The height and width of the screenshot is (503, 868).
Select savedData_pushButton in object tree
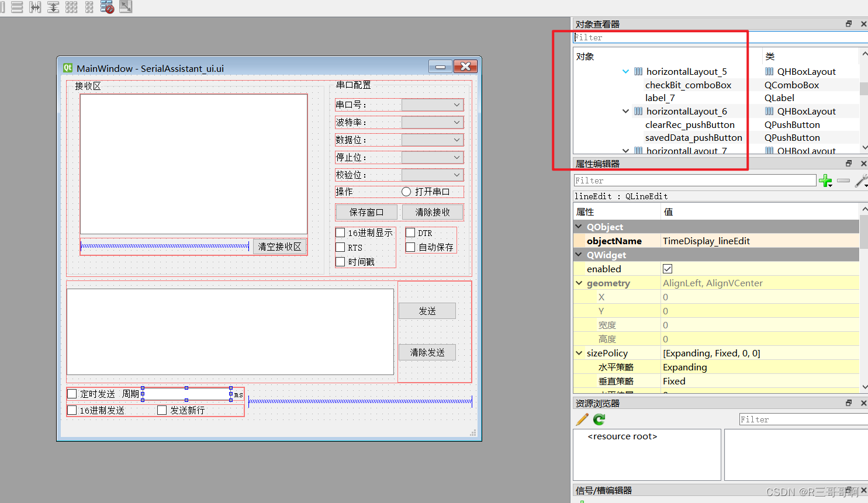[x=694, y=137]
